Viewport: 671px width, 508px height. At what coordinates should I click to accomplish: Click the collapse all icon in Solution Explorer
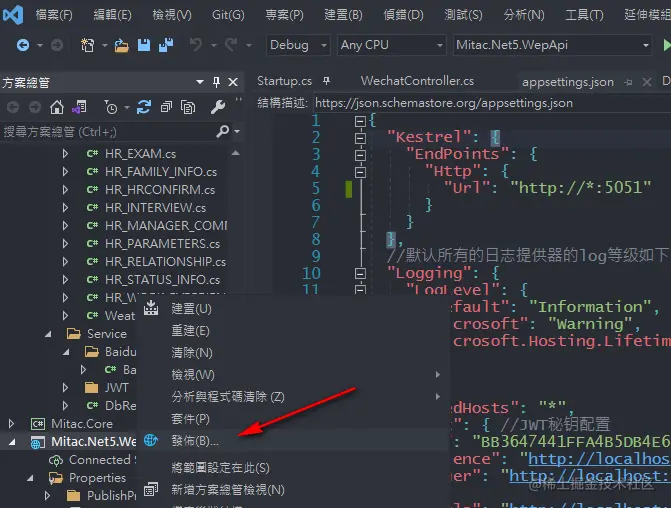click(166, 107)
